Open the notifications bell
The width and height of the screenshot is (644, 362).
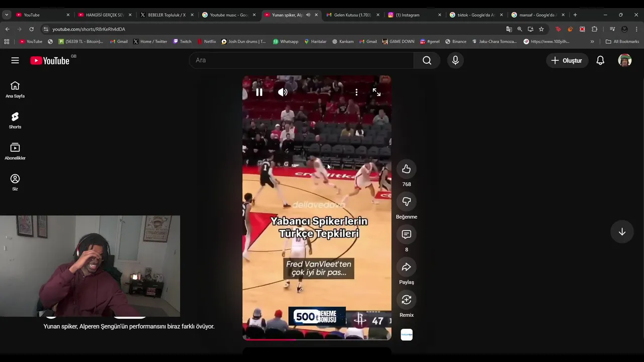click(x=600, y=60)
